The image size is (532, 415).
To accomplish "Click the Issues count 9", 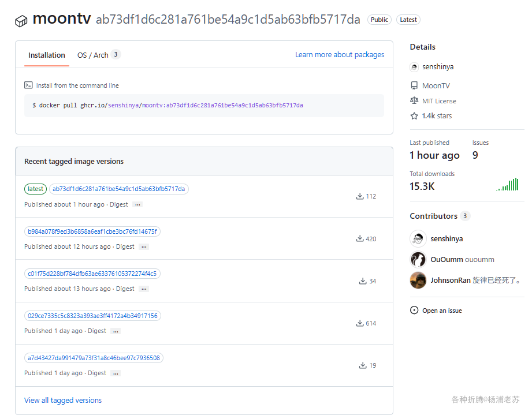I will click(475, 155).
